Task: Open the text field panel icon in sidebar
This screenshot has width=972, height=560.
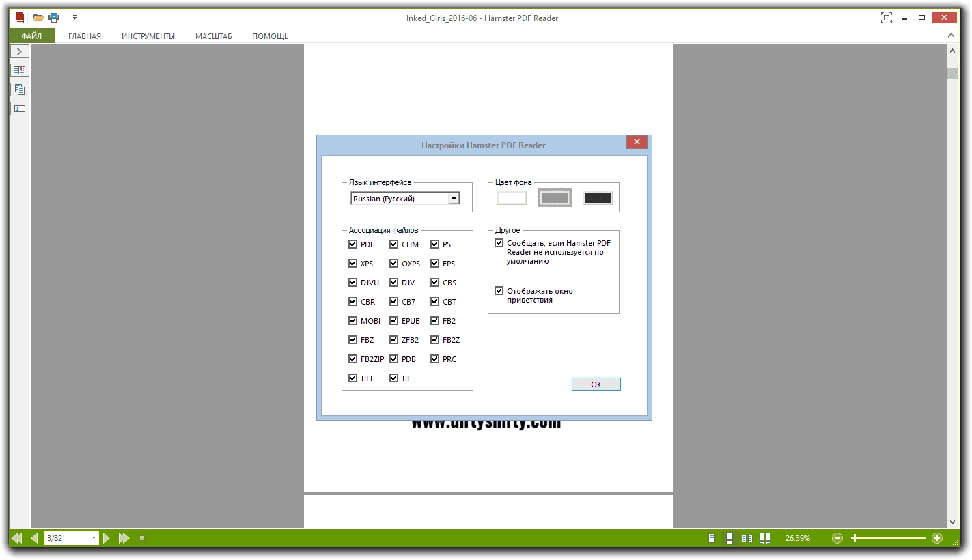Action: coord(20,109)
